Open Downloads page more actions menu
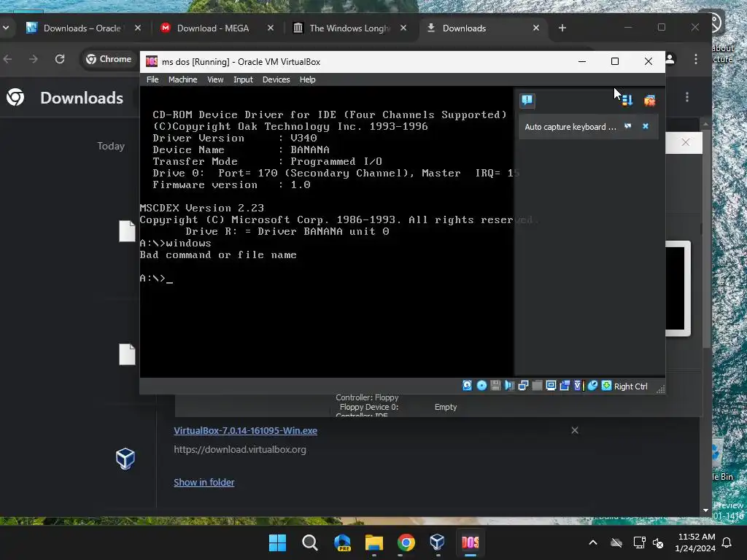The image size is (747, 560). 687,97
